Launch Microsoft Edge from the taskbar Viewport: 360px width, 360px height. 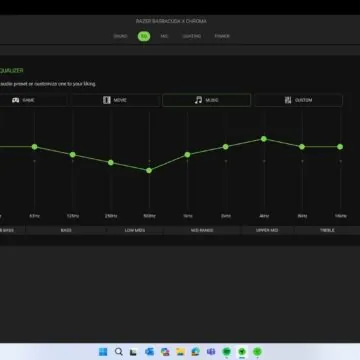[196, 352]
